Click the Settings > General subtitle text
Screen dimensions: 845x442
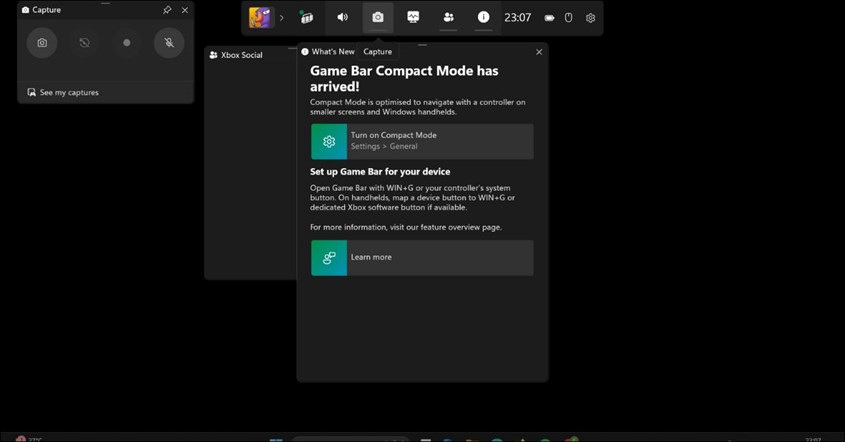pos(384,146)
